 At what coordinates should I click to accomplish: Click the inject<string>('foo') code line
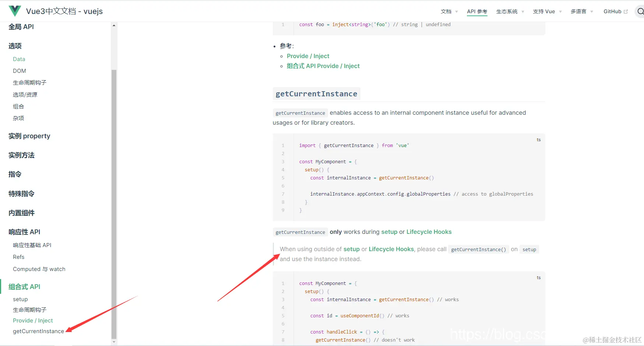point(375,25)
